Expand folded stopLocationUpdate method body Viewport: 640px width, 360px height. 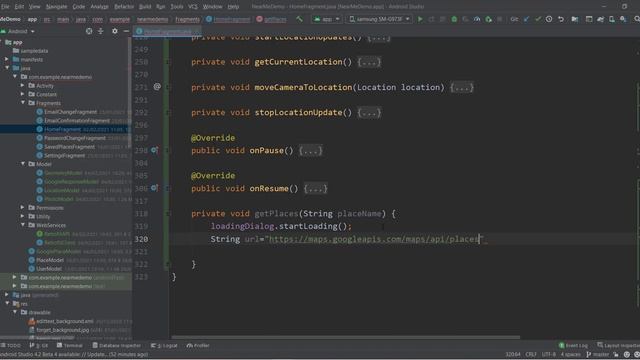click(x=369, y=113)
